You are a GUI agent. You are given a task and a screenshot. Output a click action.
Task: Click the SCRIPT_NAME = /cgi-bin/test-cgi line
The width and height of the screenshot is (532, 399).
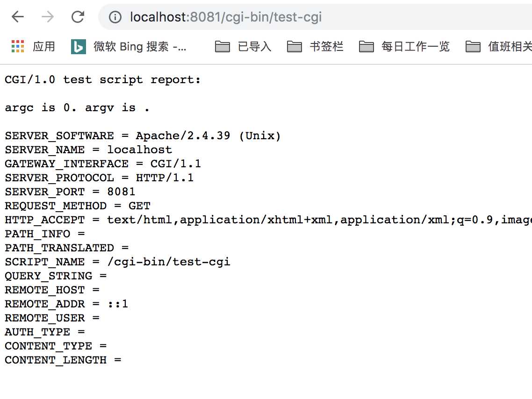point(117,262)
